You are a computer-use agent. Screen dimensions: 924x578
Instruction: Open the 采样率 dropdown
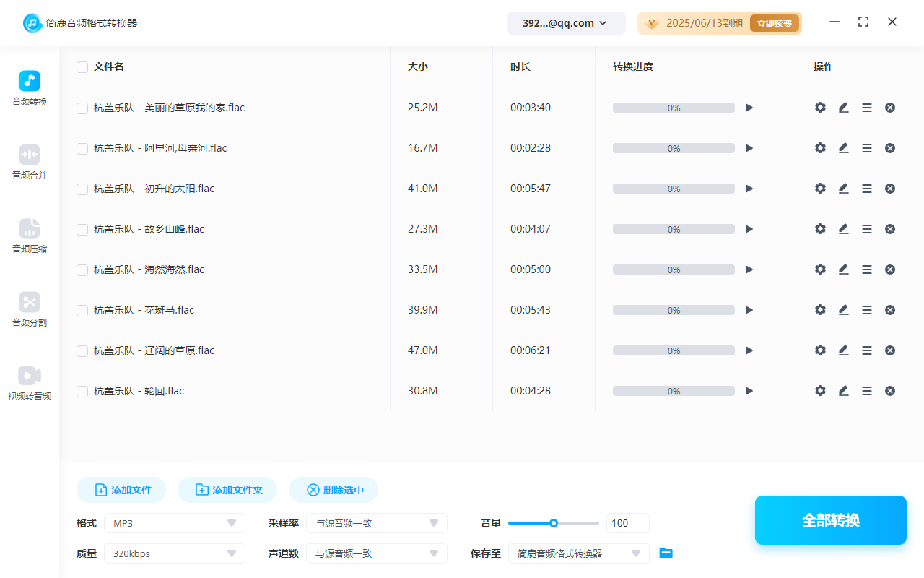(376, 522)
